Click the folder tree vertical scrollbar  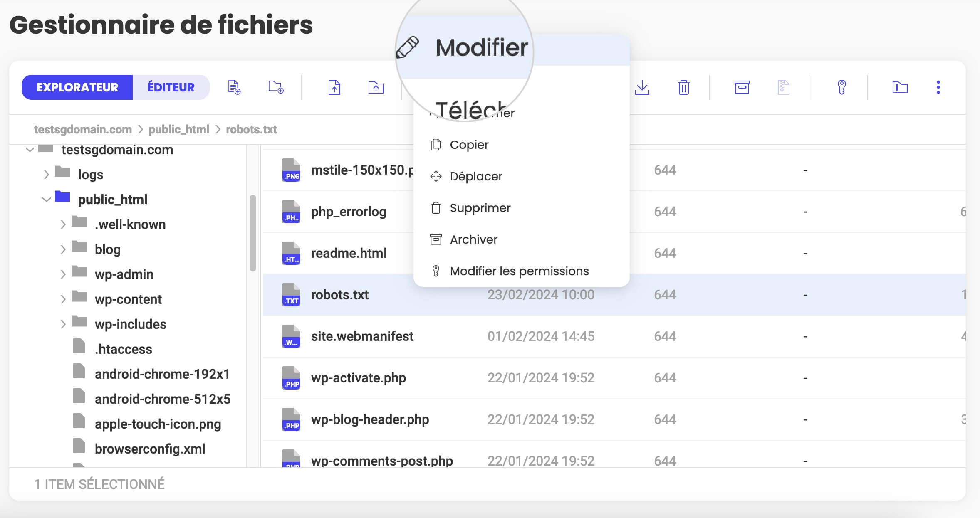pos(252,233)
